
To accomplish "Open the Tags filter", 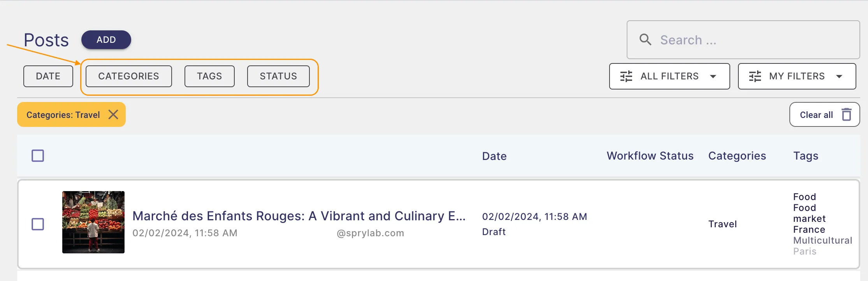I will tap(209, 76).
